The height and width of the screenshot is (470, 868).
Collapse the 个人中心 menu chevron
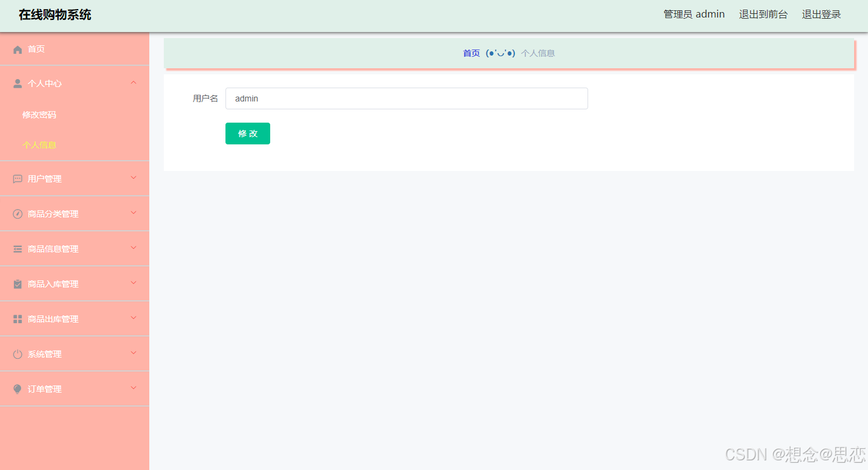pyautogui.click(x=134, y=83)
